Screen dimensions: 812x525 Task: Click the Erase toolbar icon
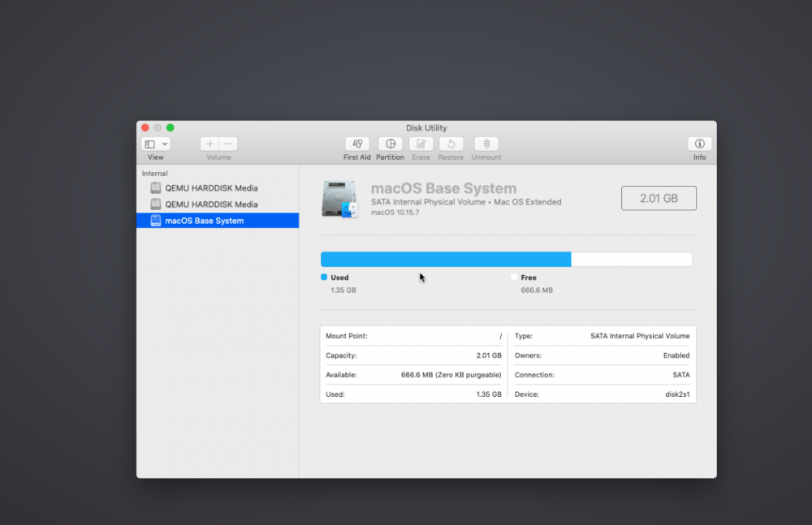(x=421, y=144)
